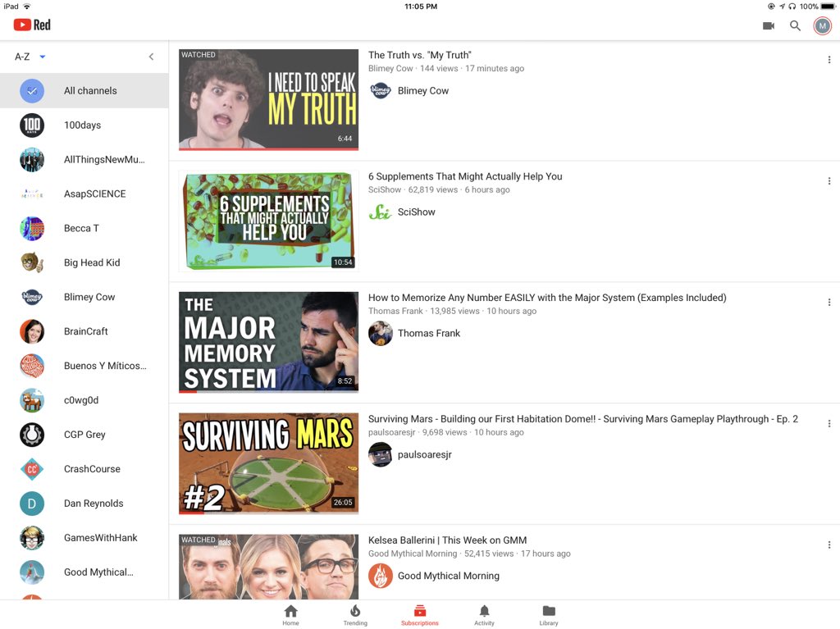Open CrashCourse channel avatar
Screen dimensions: 840x629
click(x=32, y=469)
